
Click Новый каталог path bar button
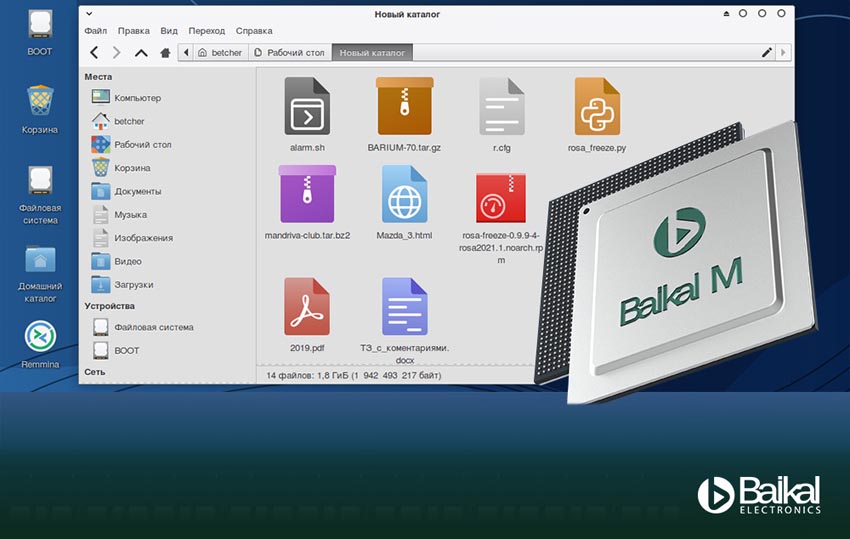tap(372, 53)
